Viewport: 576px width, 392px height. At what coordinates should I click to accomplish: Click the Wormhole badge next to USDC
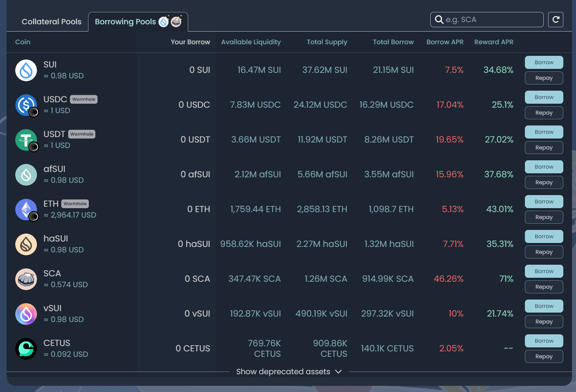coord(84,99)
